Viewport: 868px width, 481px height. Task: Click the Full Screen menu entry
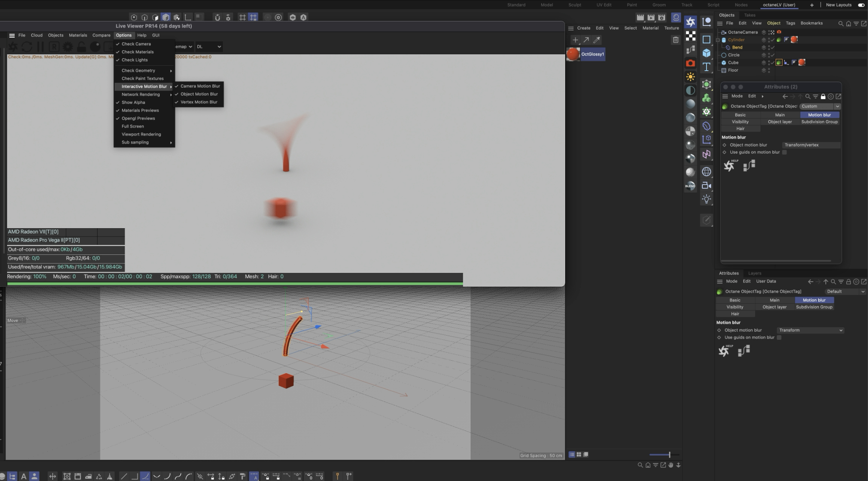tap(133, 126)
